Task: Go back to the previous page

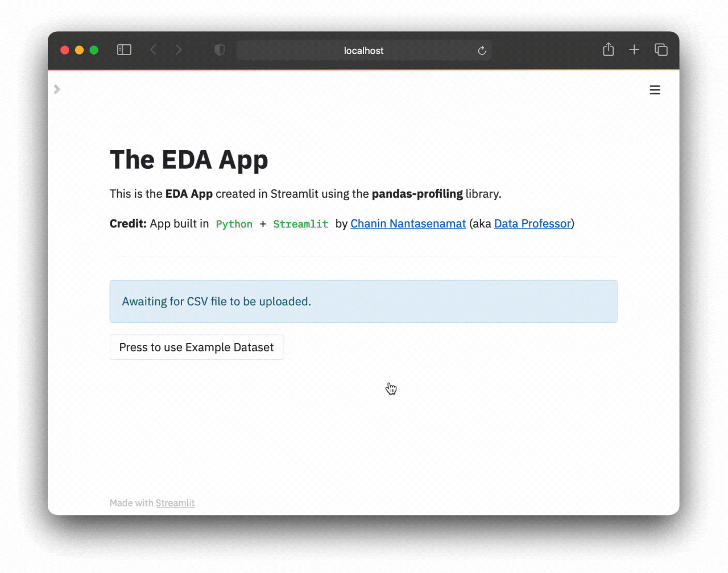Action: [x=153, y=50]
